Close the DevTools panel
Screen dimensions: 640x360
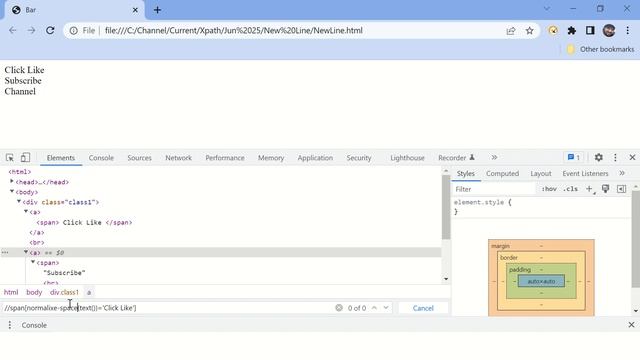point(632,158)
